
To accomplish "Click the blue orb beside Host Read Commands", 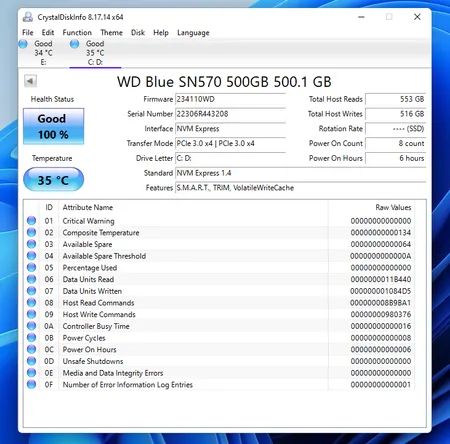I will [x=31, y=302].
